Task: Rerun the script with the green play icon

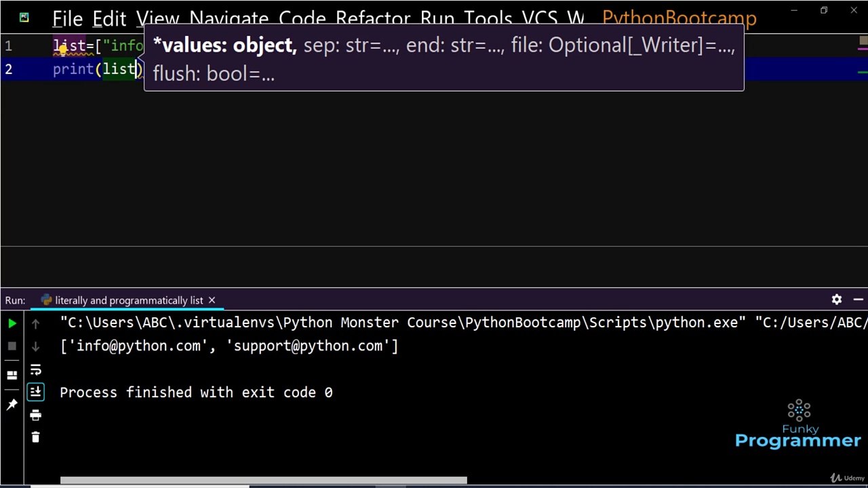Action: (x=12, y=323)
